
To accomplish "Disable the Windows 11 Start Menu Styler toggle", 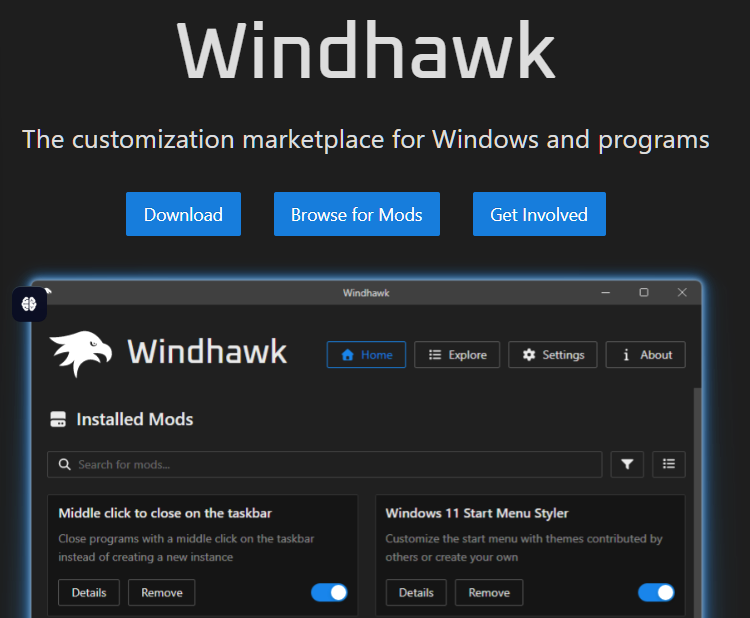I will pos(656,593).
